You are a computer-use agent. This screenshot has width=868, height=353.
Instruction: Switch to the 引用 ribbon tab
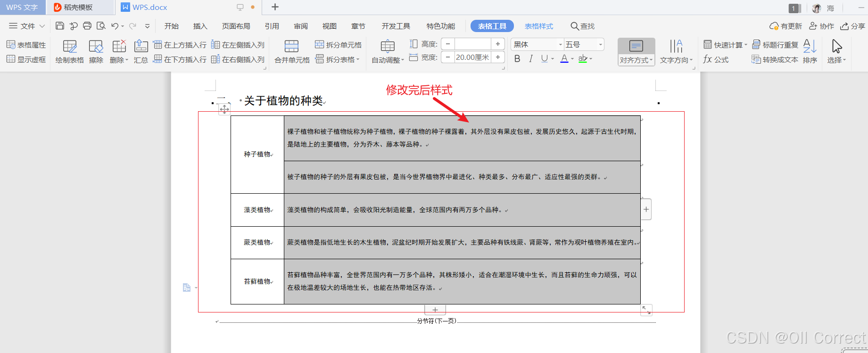(x=272, y=26)
